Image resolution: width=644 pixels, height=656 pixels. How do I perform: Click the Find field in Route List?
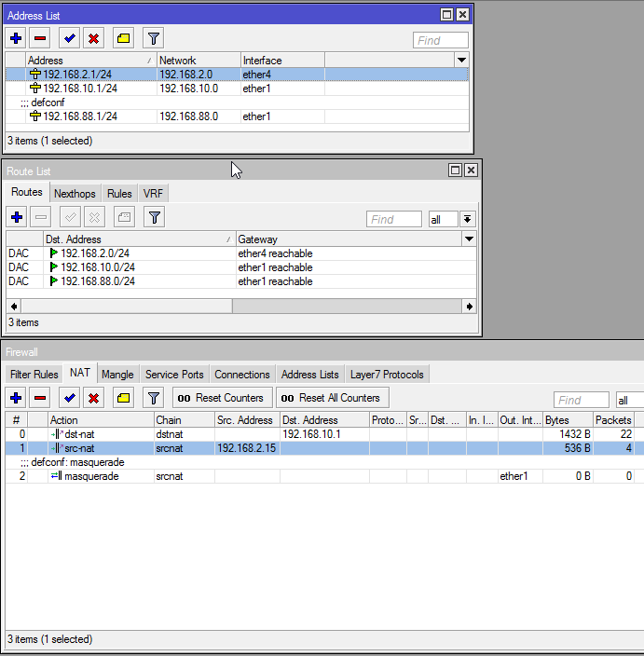394,219
